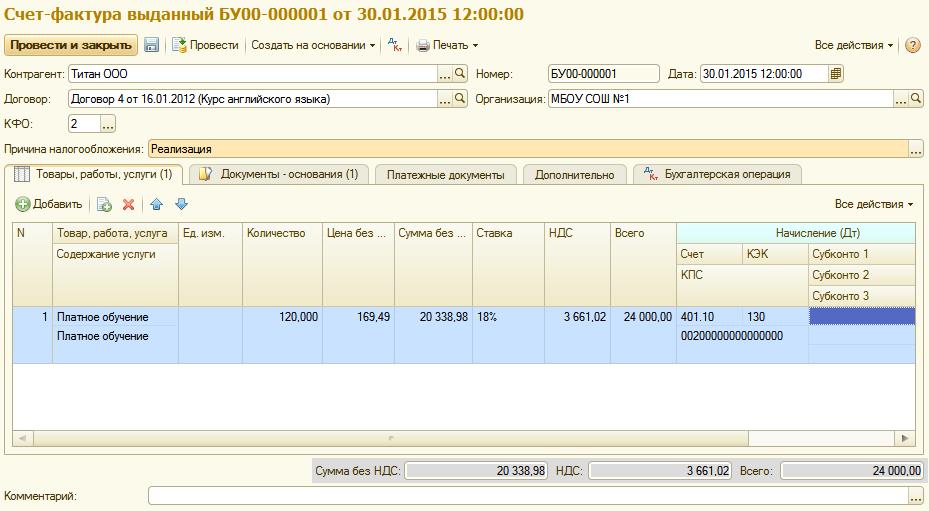Click КЭК cell 130
929x511 pixels.
775,317
